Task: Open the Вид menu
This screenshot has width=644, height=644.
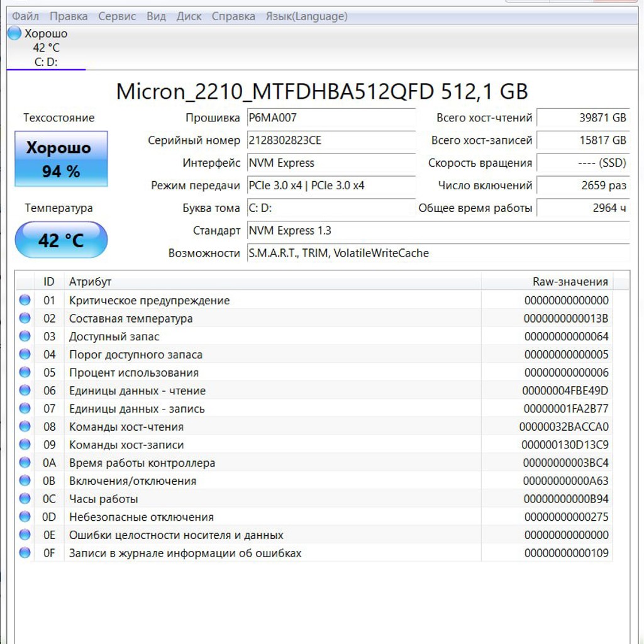Action: pyautogui.click(x=156, y=16)
